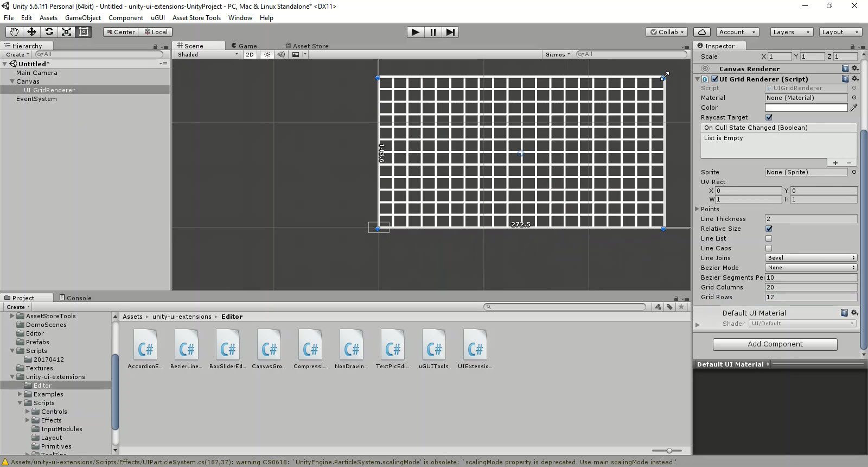Viewport: 868px width, 467px height.
Task: Enable Line Caps checkbox
Action: click(769, 248)
